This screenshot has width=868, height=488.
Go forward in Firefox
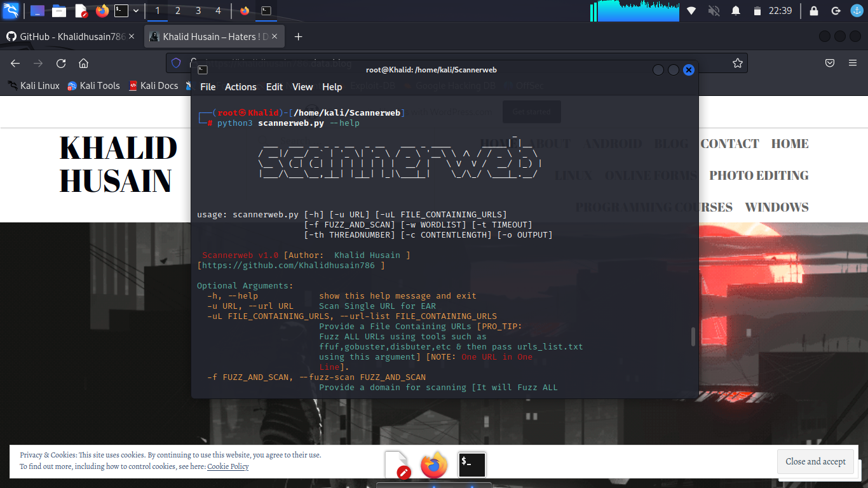point(38,63)
